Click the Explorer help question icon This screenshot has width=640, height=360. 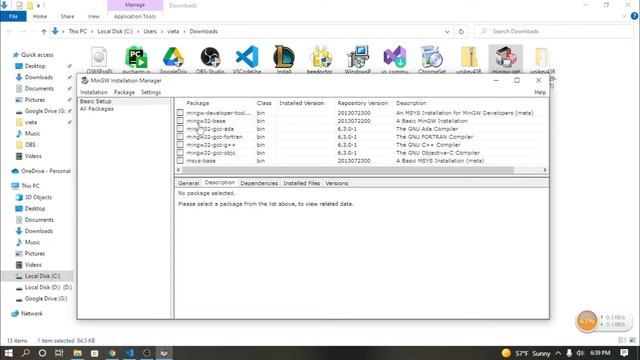634,16
